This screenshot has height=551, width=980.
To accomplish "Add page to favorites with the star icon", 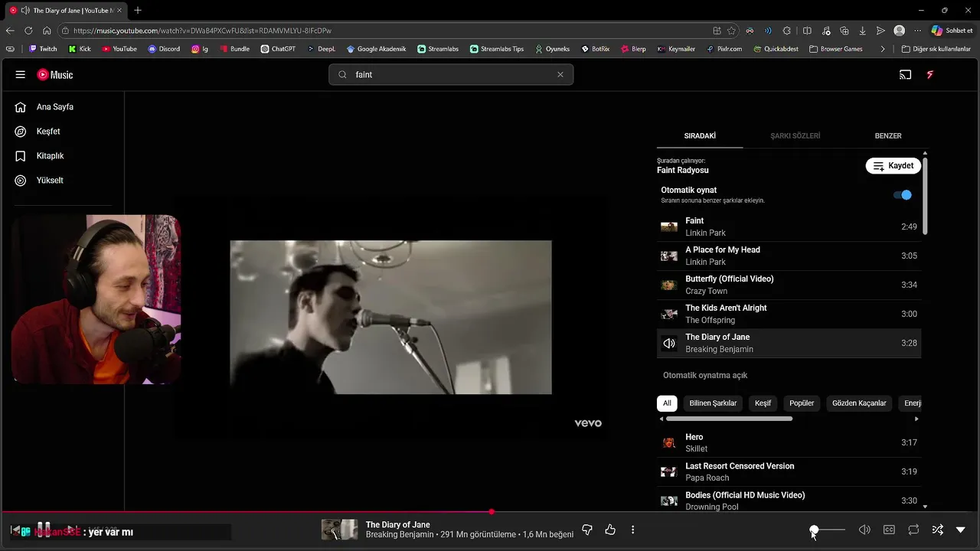I will [731, 31].
